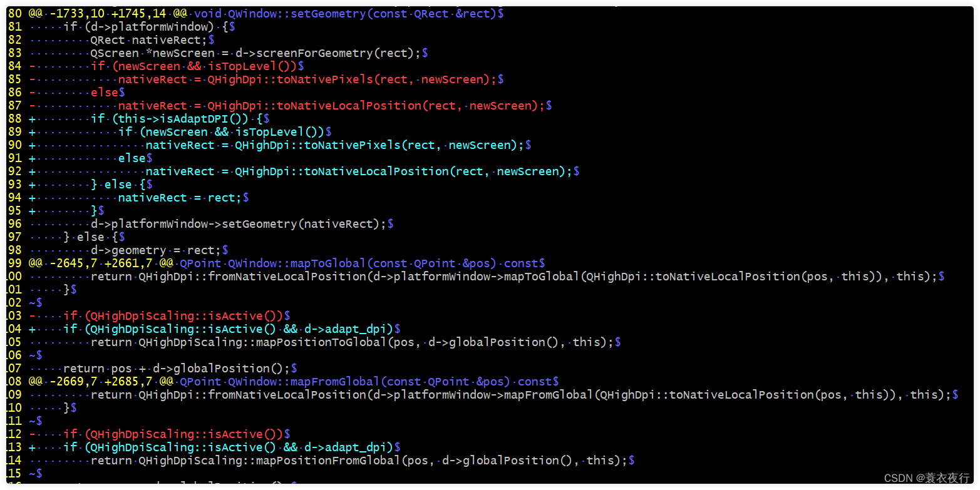Select cyan "QHighDpi::toNativeLocalPosition(rect, newScreen);" line 92
Screen dimensions: 980x490
tap(405, 171)
